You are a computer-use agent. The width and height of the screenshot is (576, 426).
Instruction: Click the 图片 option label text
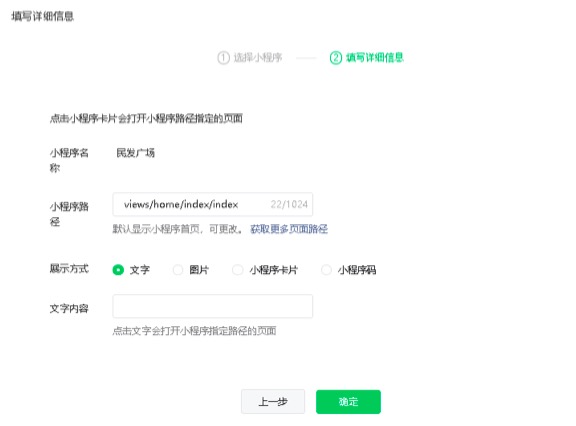coord(199,270)
